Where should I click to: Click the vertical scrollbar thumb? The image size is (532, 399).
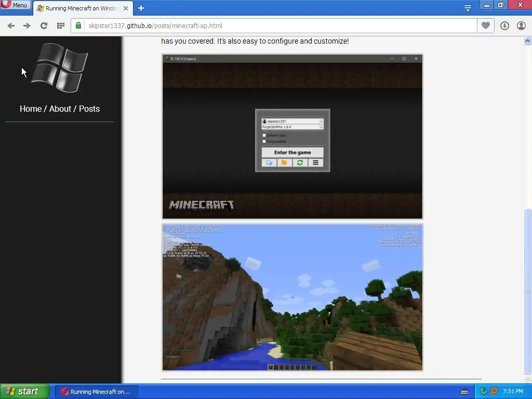click(527, 291)
